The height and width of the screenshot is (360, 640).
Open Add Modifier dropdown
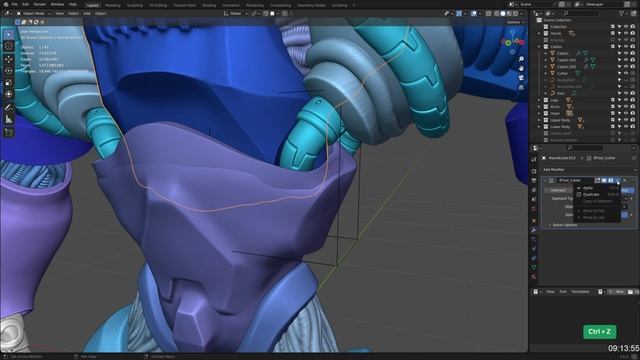point(588,169)
